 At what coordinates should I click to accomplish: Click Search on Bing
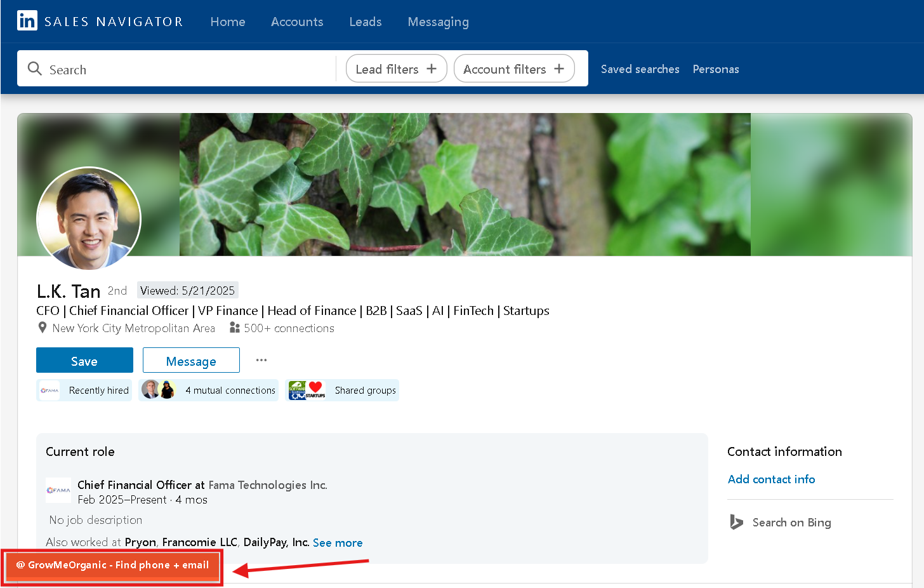click(791, 522)
